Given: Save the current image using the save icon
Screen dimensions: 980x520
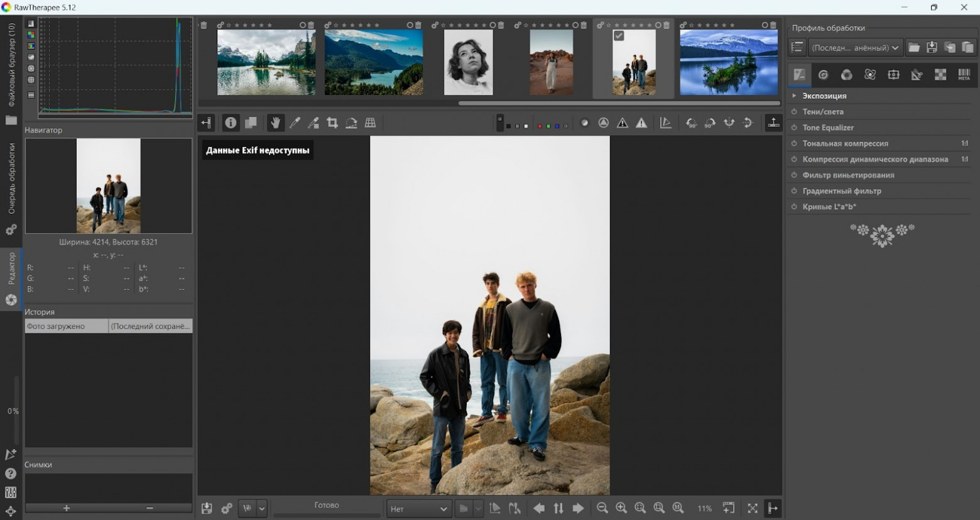Looking at the screenshot, I should click(x=207, y=508).
